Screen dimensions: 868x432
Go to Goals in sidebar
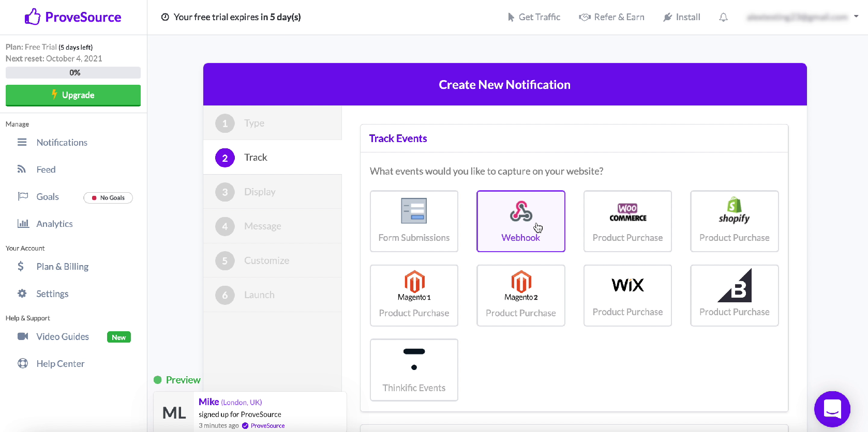click(48, 197)
